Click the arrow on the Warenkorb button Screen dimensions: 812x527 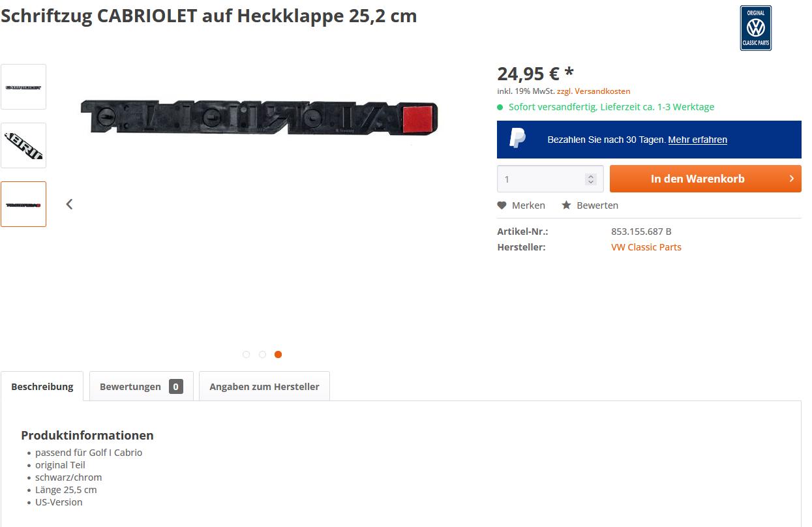coord(792,179)
